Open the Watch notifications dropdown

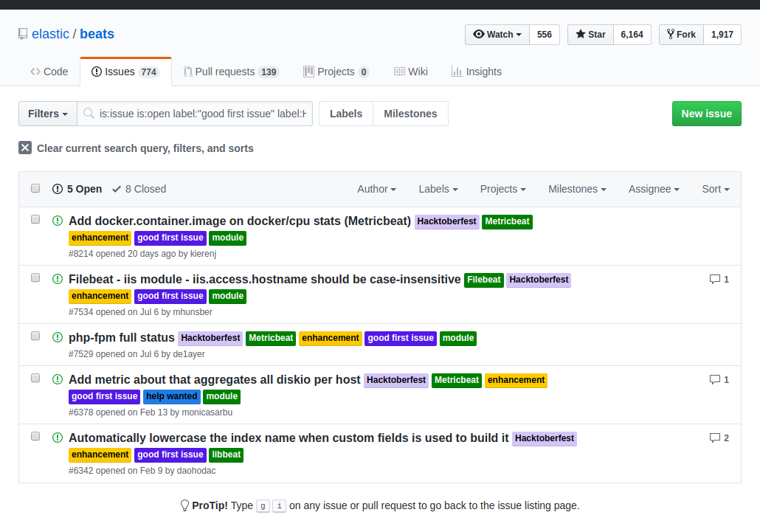[x=497, y=35]
